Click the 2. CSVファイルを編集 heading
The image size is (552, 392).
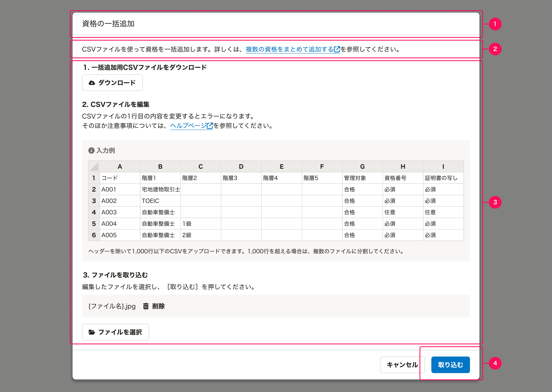pos(116,104)
